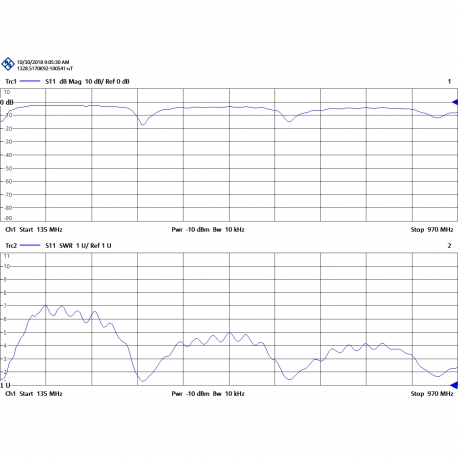The width and height of the screenshot is (458, 458).
Task: Select the blue reference marker on the 0 dB line
Action: tap(455, 102)
